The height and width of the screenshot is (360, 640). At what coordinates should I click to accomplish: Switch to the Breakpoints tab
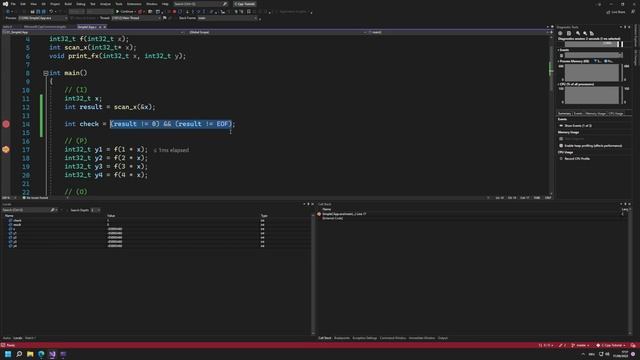(342, 338)
